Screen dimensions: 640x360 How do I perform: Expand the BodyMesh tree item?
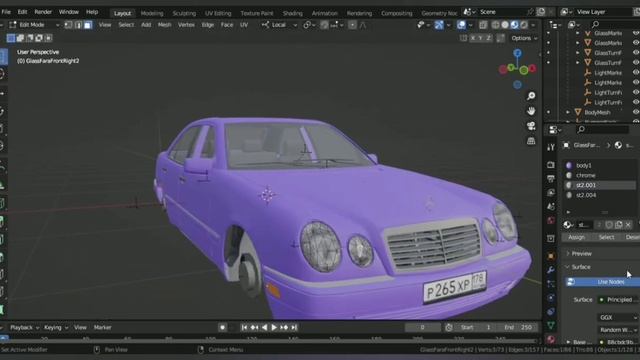pos(568,112)
